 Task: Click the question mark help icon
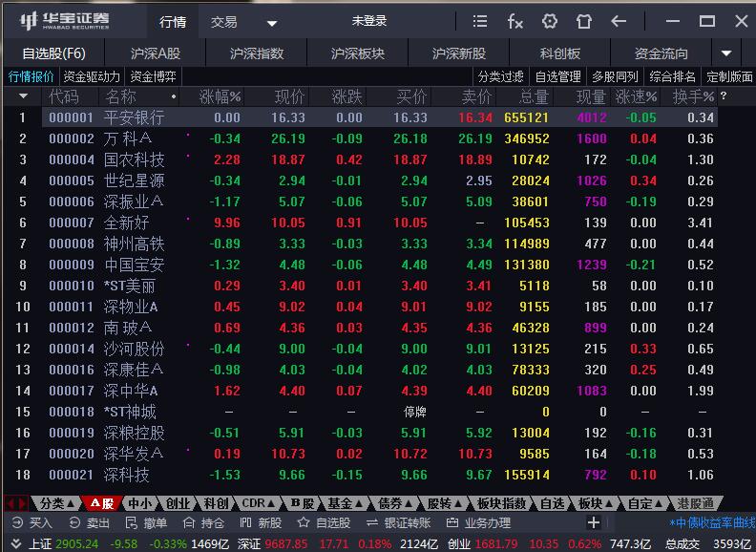(723, 96)
